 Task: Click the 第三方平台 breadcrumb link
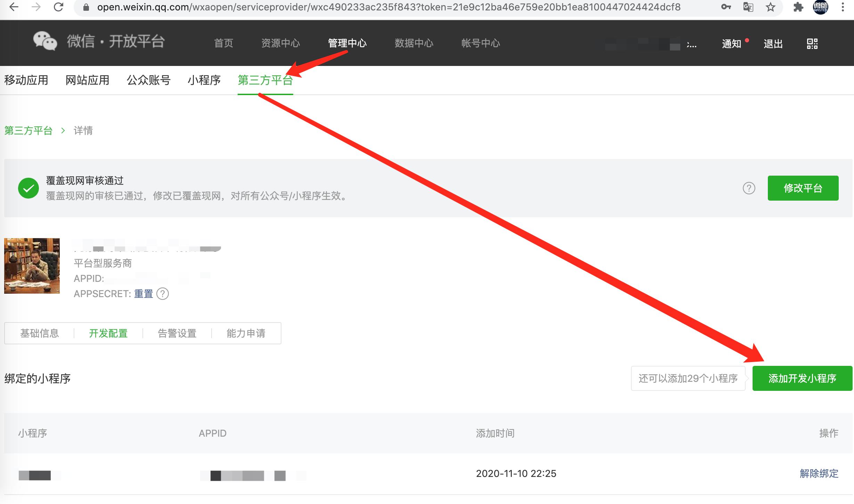[28, 131]
